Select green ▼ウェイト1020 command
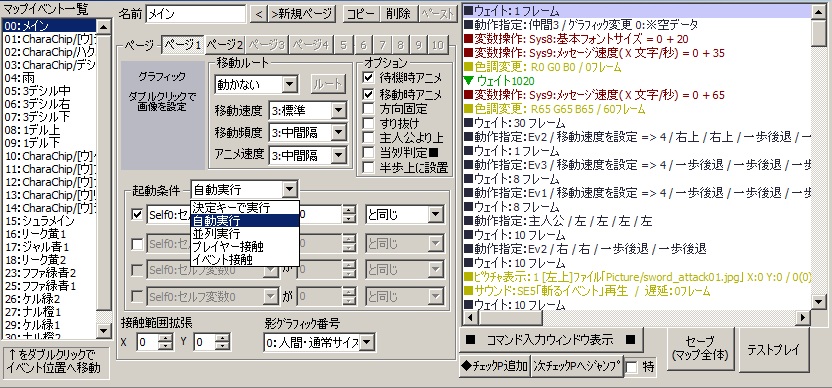 pos(637,81)
